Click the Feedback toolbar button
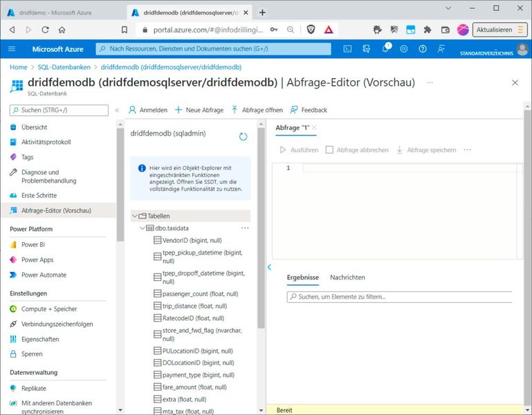 click(x=309, y=110)
